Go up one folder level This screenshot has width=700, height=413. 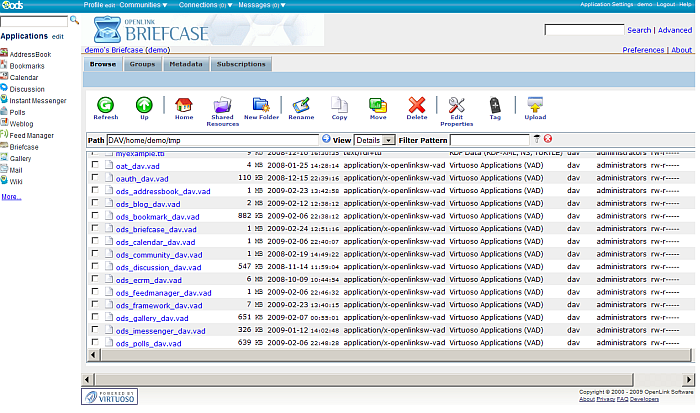[144, 103]
